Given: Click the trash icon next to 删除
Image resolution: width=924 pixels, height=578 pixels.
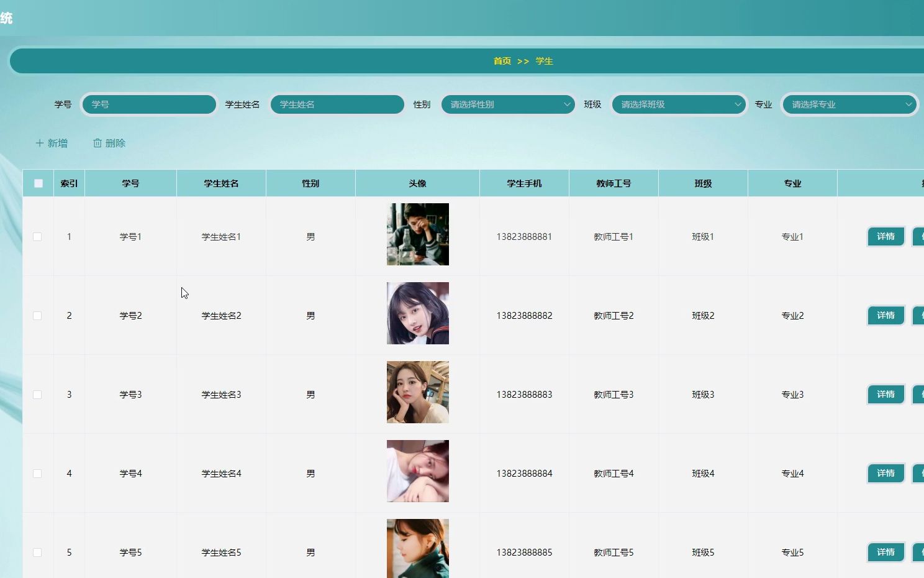Looking at the screenshot, I should (97, 143).
